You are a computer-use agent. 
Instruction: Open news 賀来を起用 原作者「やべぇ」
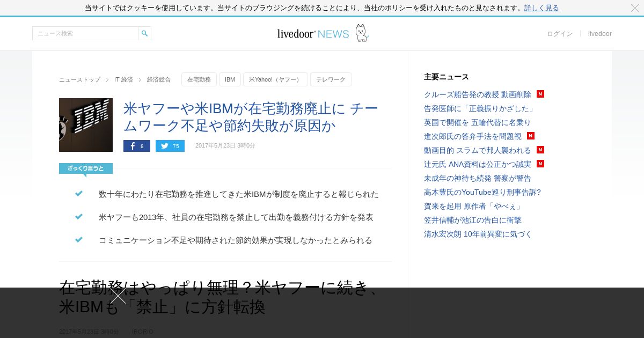(474, 206)
